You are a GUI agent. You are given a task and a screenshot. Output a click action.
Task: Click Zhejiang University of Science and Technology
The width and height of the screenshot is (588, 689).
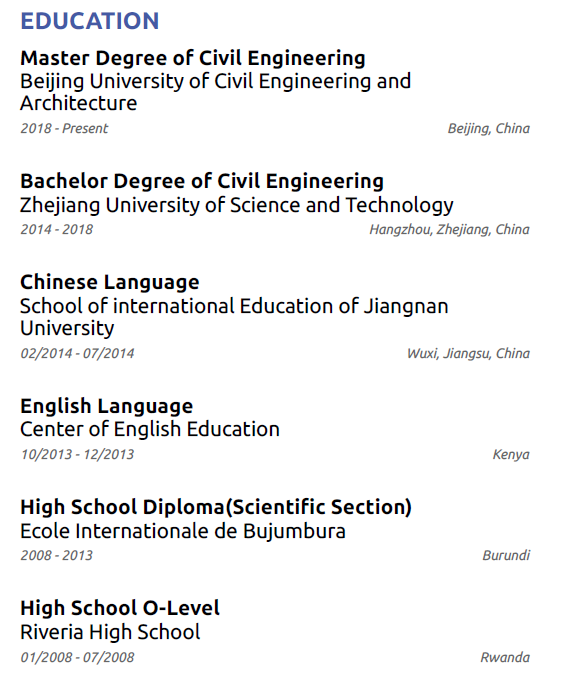click(236, 205)
